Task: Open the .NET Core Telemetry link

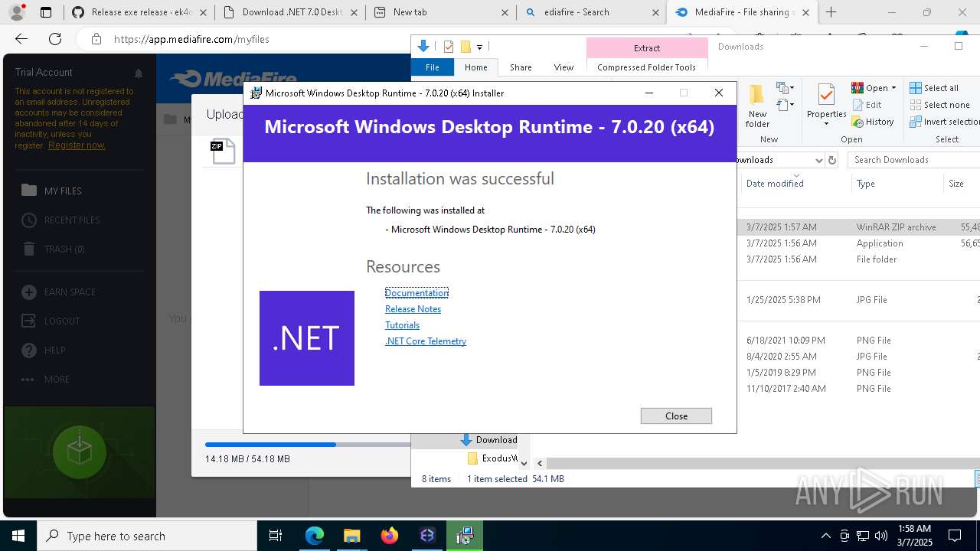Action: coord(426,341)
